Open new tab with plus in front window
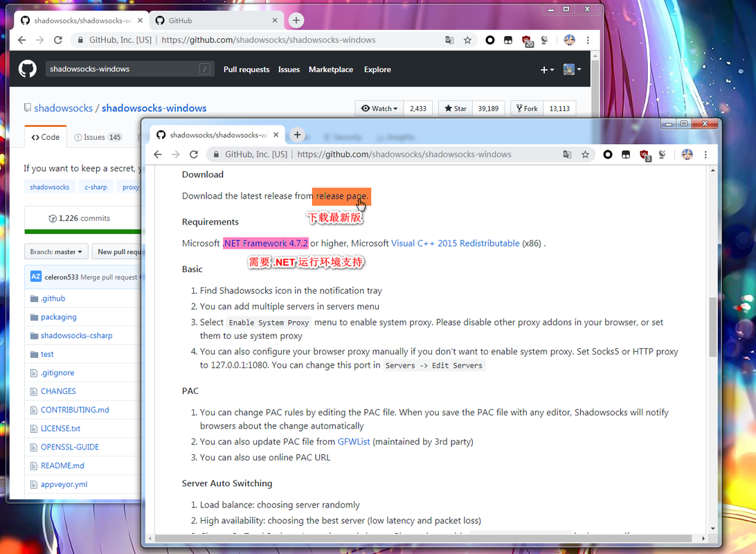756x554 pixels. [298, 134]
